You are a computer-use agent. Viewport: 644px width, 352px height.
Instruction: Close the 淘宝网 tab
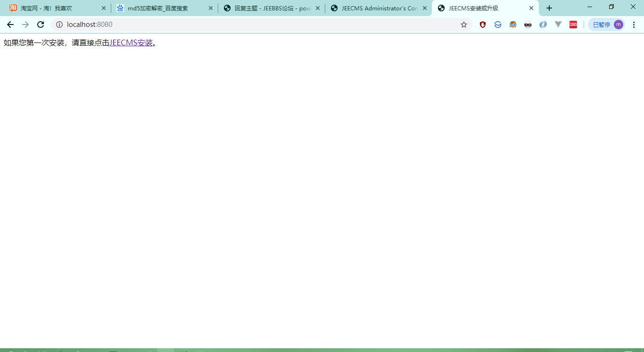coord(104,8)
